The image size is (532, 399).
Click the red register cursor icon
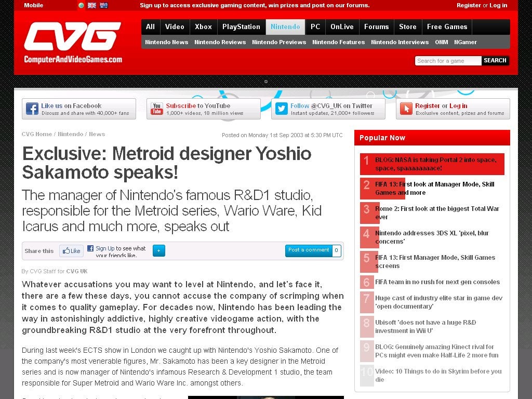pos(406,109)
